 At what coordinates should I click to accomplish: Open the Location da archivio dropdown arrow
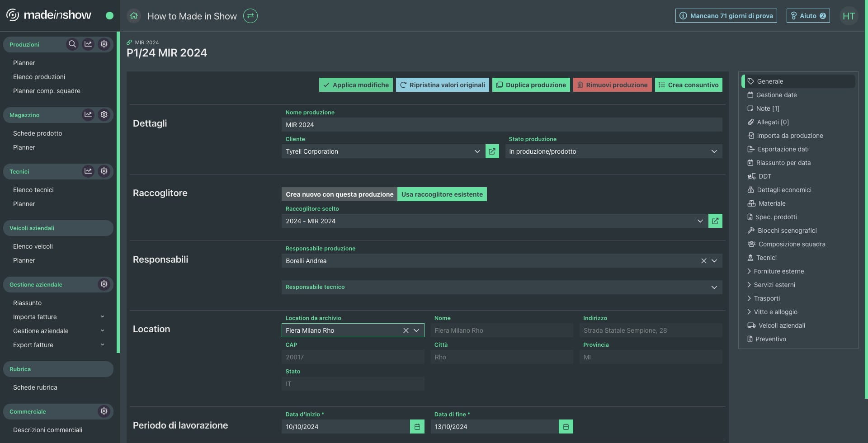click(x=416, y=330)
